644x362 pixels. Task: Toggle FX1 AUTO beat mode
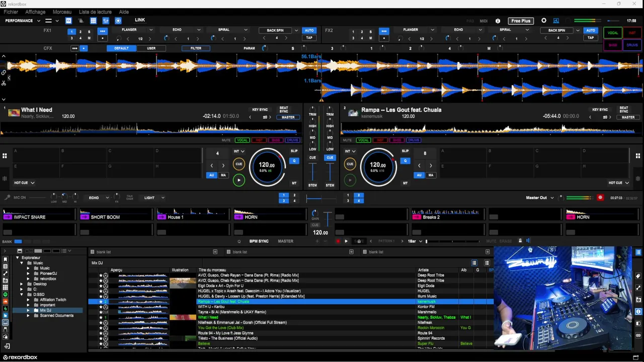(x=309, y=30)
